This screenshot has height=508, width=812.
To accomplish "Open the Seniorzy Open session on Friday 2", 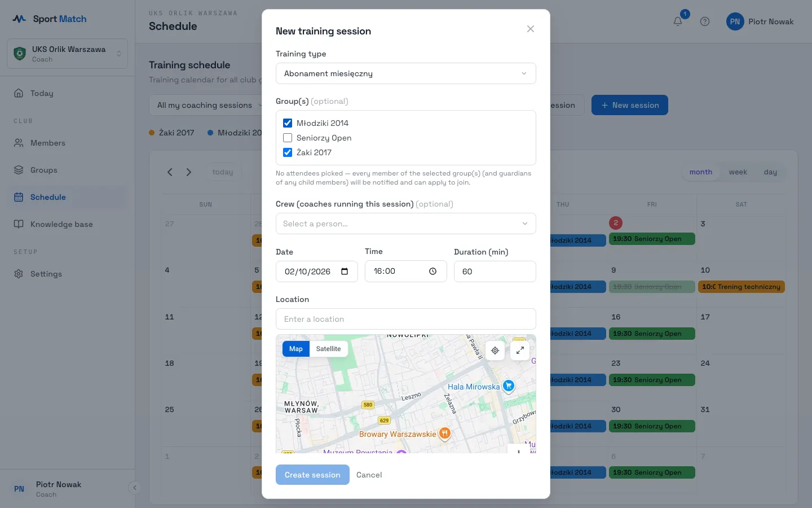I will coord(652,239).
